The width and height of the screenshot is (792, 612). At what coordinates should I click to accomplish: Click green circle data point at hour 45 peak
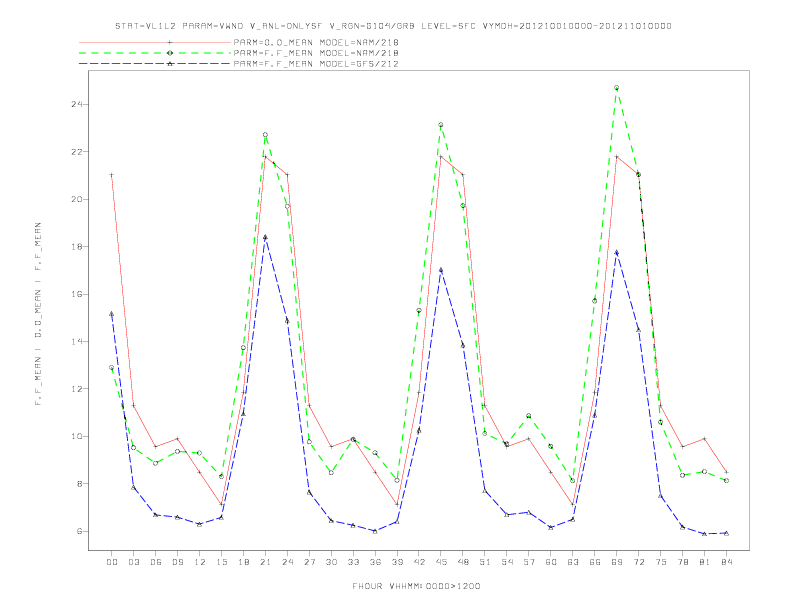pyautogui.click(x=441, y=125)
